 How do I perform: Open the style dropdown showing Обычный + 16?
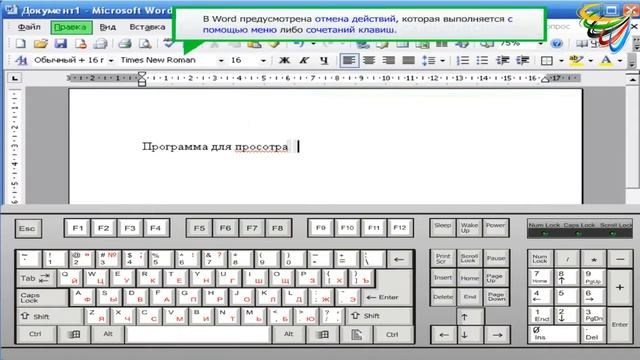coord(111,60)
